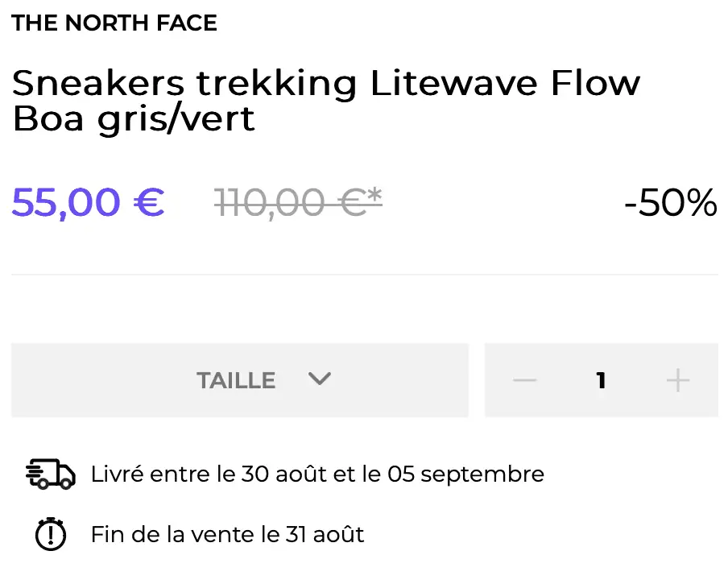Open the THE NORTH FACE brand page

[x=114, y=23]
